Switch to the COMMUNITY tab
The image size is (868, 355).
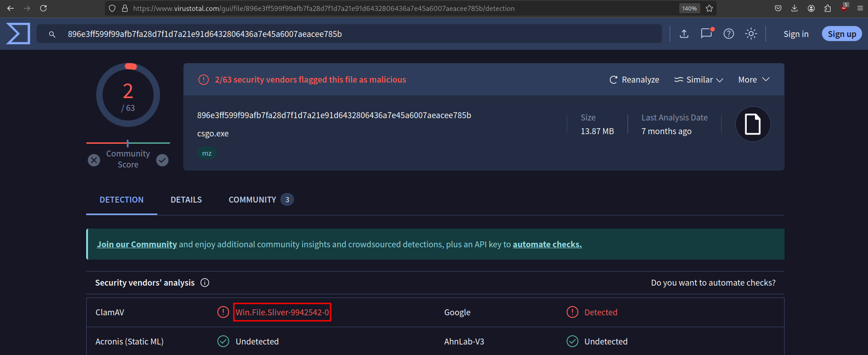pyautogui.click(x=261, y=200)
